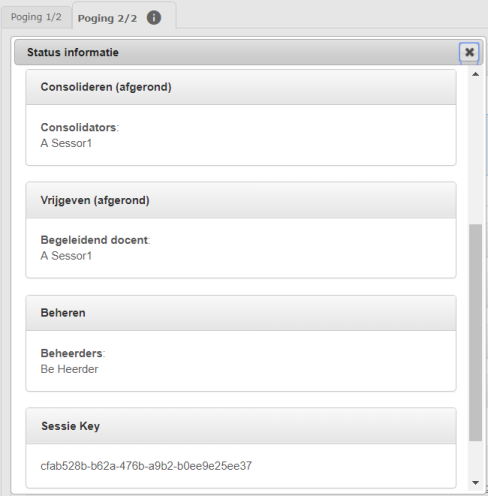The image size is (488, 496).
Task: Click the session key value text
Action: tap(146, 466)
